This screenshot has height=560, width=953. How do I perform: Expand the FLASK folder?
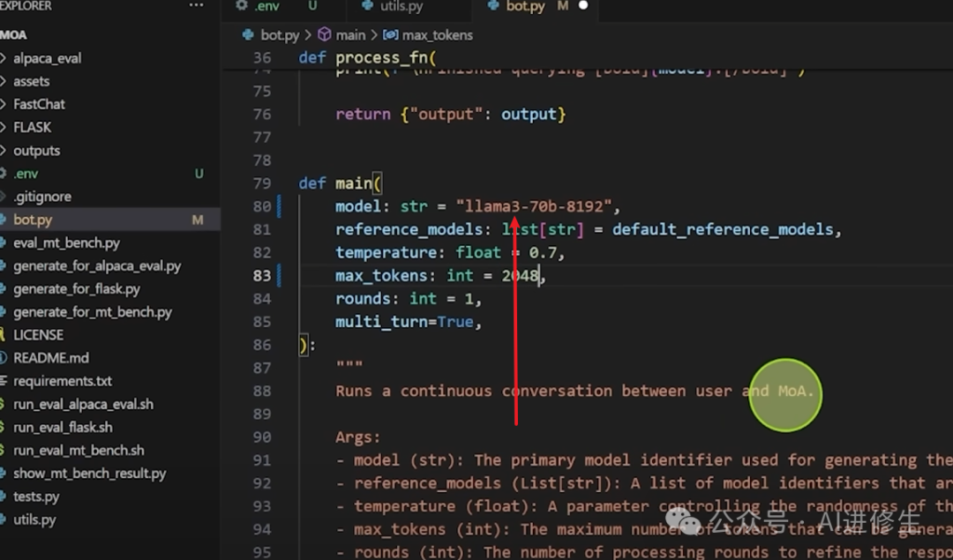[33, 128]
